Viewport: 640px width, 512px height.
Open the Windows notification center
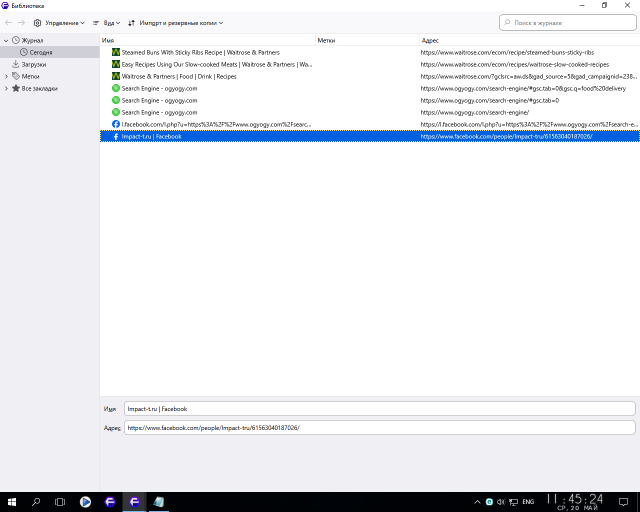coord(623,502)
